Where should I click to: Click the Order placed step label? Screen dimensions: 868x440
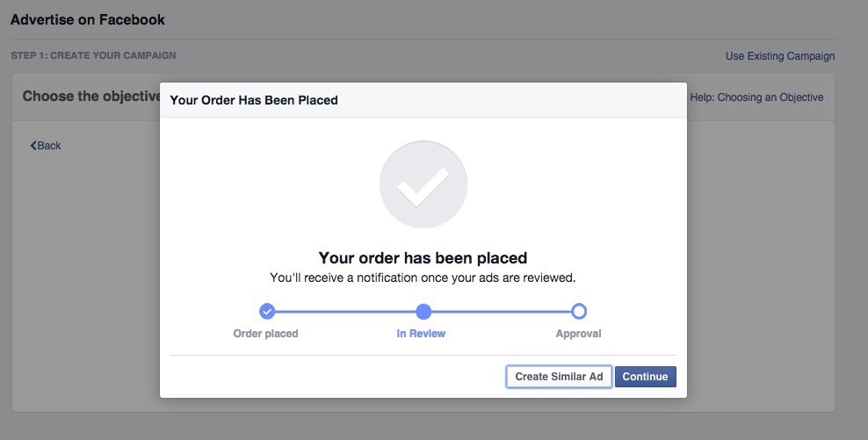point(265,334)
